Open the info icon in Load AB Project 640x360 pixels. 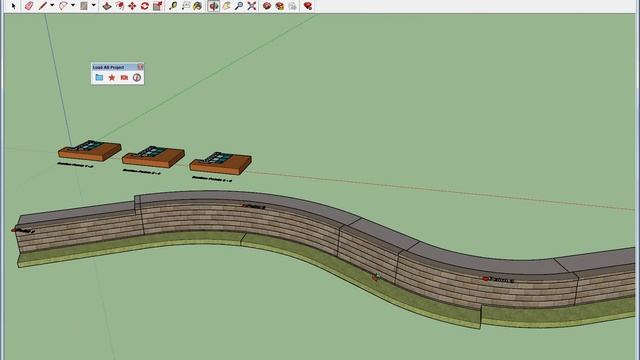pyautogui.click(x=137, y=77)
